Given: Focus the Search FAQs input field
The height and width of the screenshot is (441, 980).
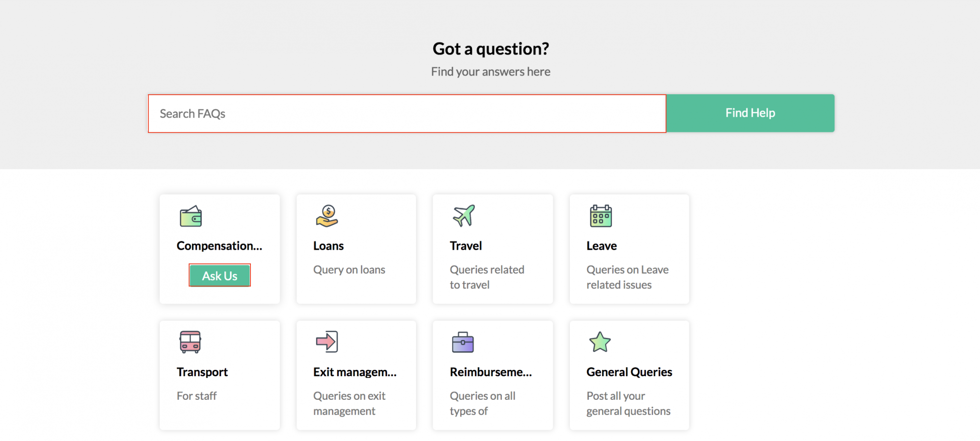Looking at the screenshot, I should [x=407, y=114].
